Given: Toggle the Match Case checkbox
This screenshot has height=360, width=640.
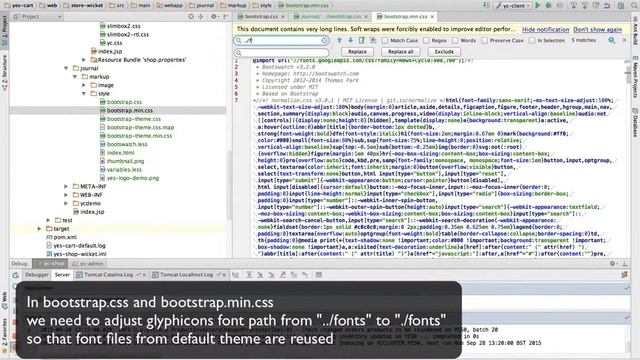Looking at the screenshot, I should point(385,40).
